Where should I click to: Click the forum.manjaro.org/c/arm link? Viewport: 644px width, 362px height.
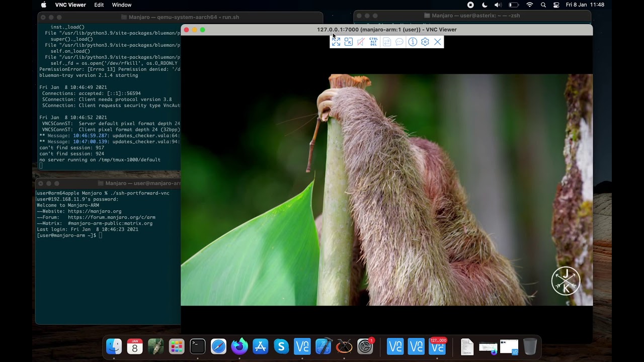coord(112,217)
